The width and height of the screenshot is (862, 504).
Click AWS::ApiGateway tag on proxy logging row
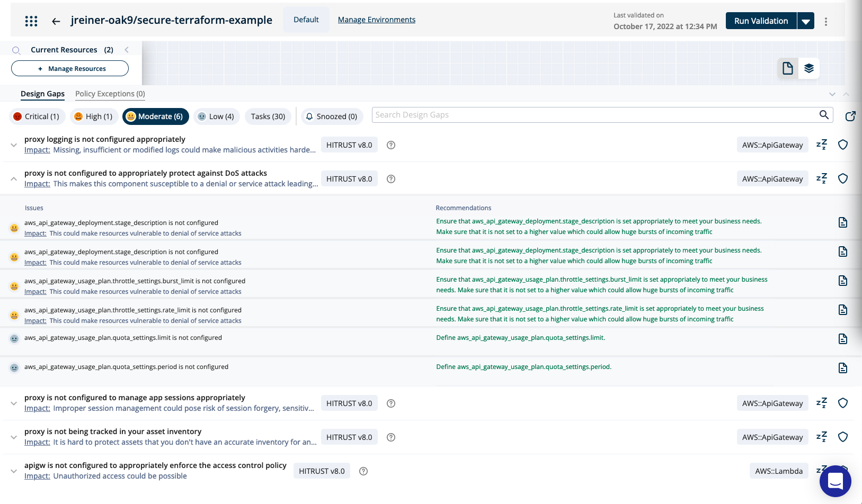[772, 145]
